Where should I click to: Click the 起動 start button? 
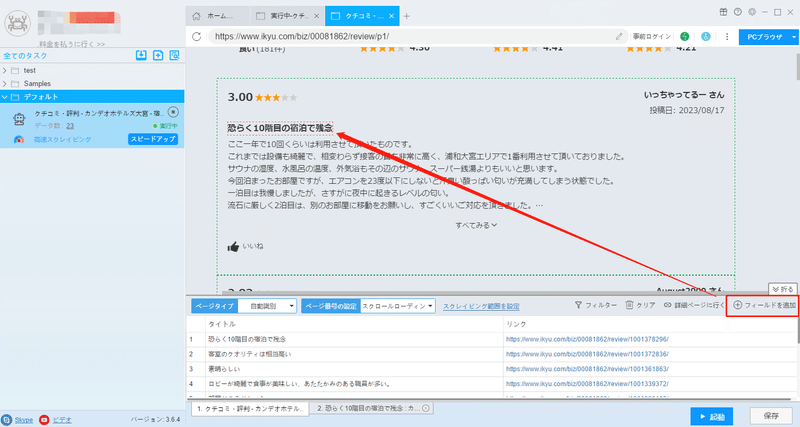click(712, 416)
